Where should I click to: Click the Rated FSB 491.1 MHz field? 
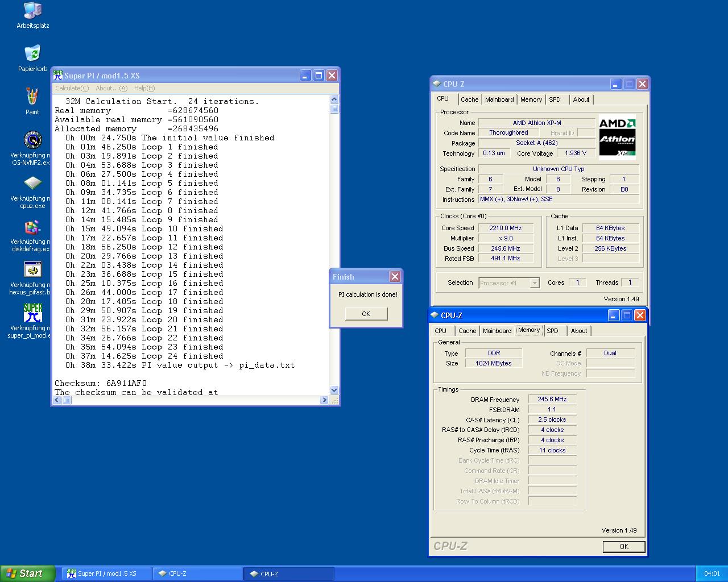click(x=506, y=258)
